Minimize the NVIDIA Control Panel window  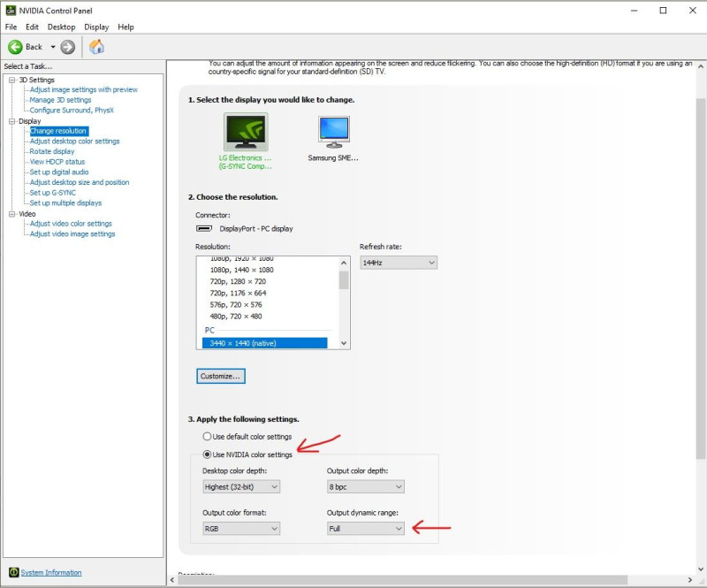[634, 11]
